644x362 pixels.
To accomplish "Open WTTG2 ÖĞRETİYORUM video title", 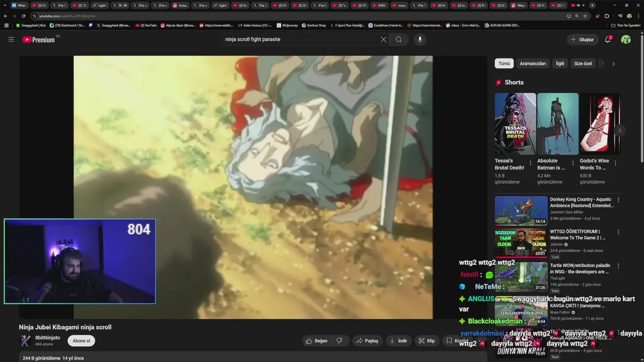I will [578, 234].
